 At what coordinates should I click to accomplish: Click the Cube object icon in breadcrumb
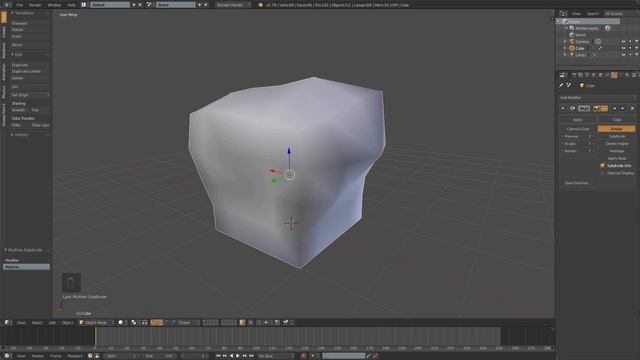pyautogui.click(x=582, y=85)
